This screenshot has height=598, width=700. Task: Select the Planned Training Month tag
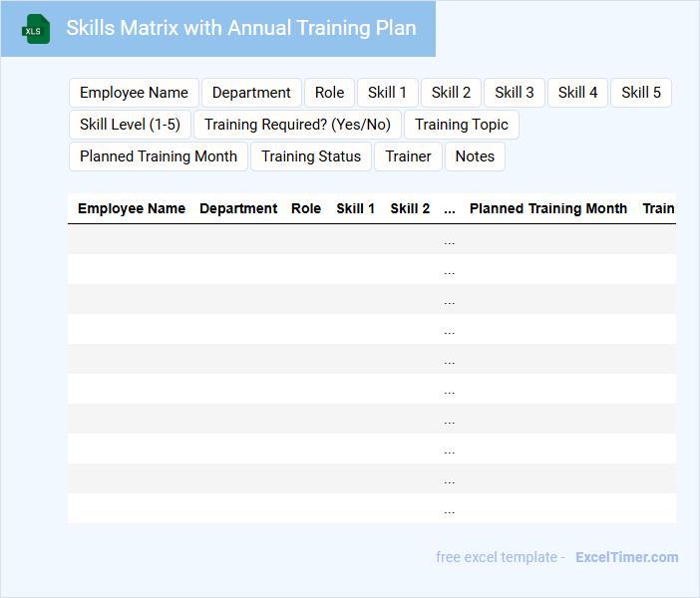pyautogui.click(x=159, y=156)
